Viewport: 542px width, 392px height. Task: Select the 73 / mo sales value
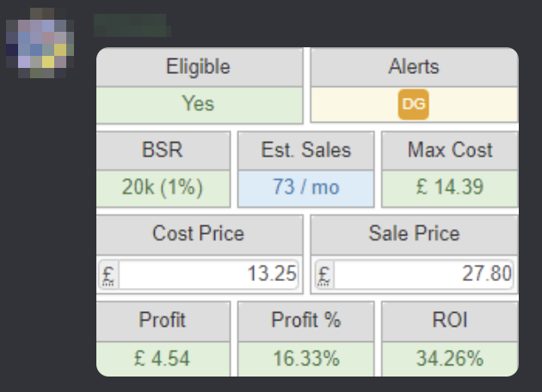tap(306, 188)
